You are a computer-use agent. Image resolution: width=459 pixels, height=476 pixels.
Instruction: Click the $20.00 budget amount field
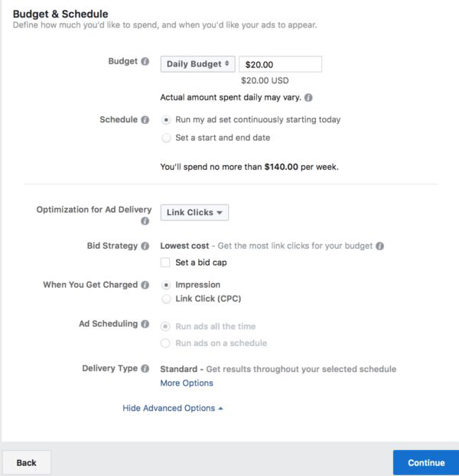[280, 64]
